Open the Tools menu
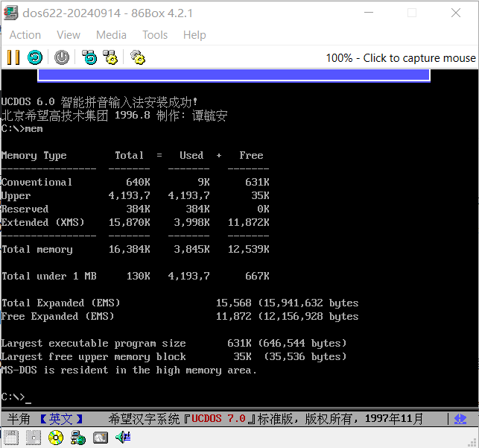The width and height of the screenshot is (479, 448). pos(155,35)
